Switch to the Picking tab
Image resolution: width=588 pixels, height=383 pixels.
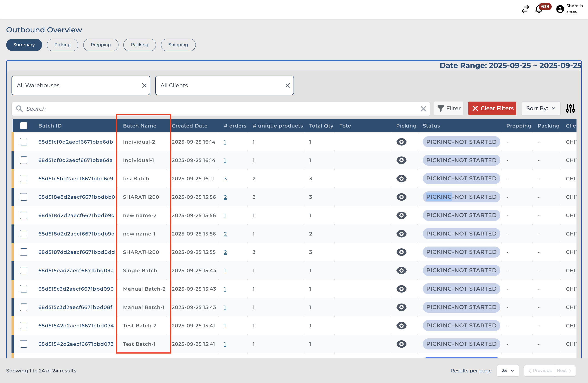point(63,45)
